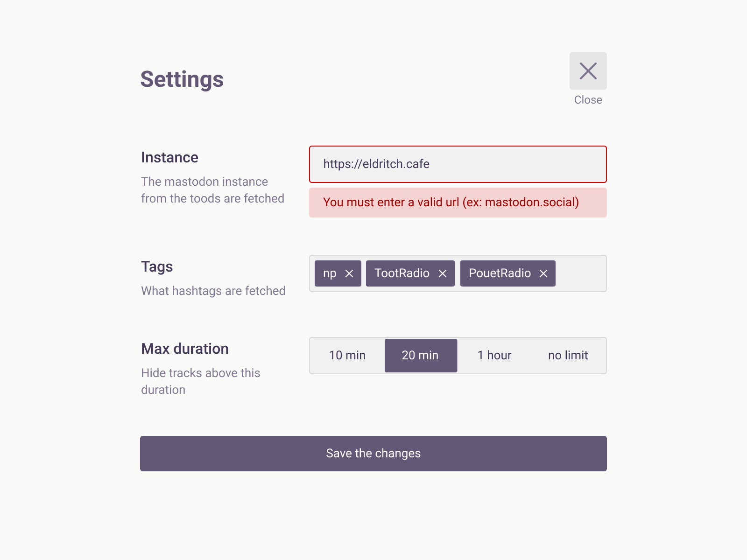Image resolution: width=747 pixels, height=560 pixels.
Task: Click the TootRadio tag label text
Action: coord(402,273)
